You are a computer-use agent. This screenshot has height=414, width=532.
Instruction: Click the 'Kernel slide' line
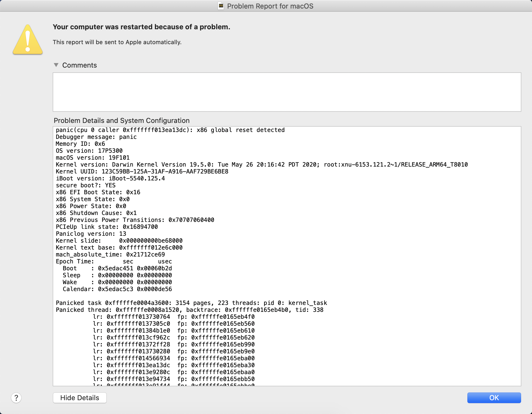pyautogui.click(x=119, y=241)
